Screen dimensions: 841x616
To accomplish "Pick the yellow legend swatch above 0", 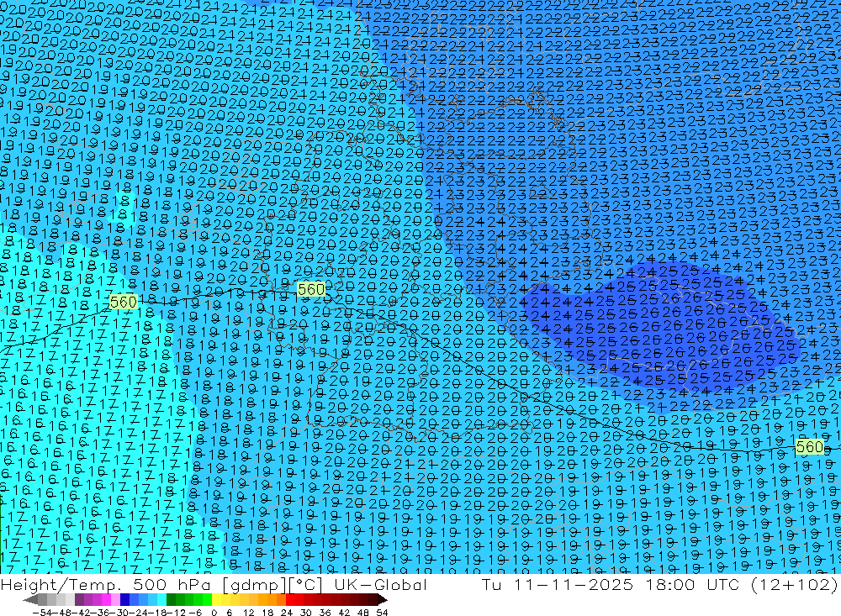I will click(x=217, y=599).
